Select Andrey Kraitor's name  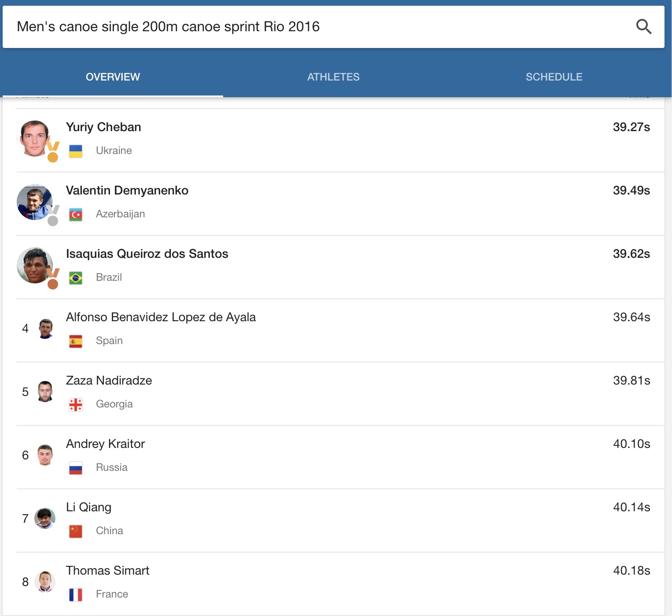click(106, 444)
